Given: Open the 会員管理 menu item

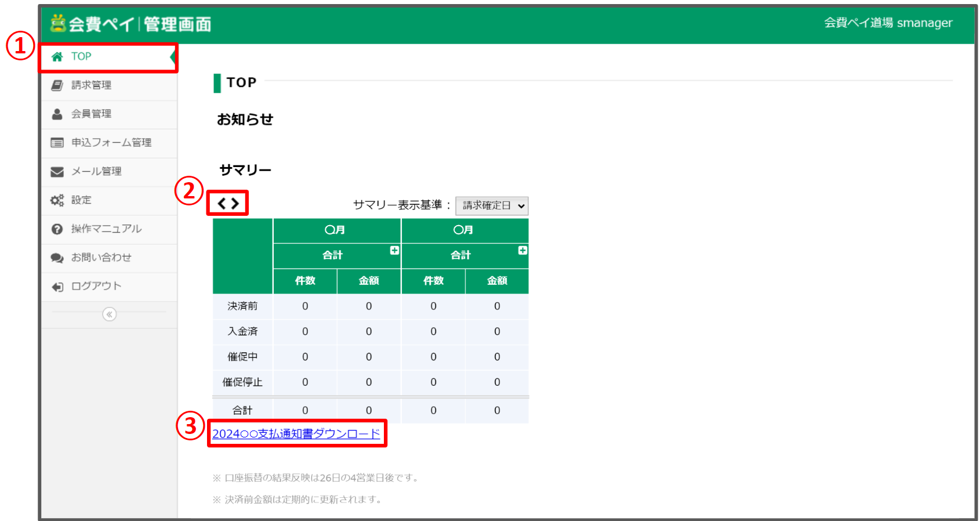Looking at the screenshot, I should click(x=91, y=114).
